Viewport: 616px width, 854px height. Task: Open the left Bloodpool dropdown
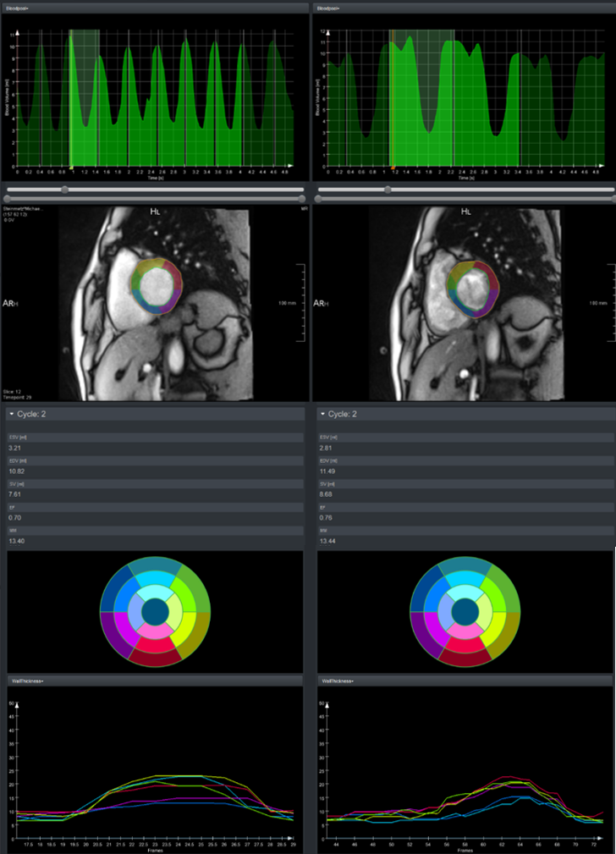tap(21, 8)
